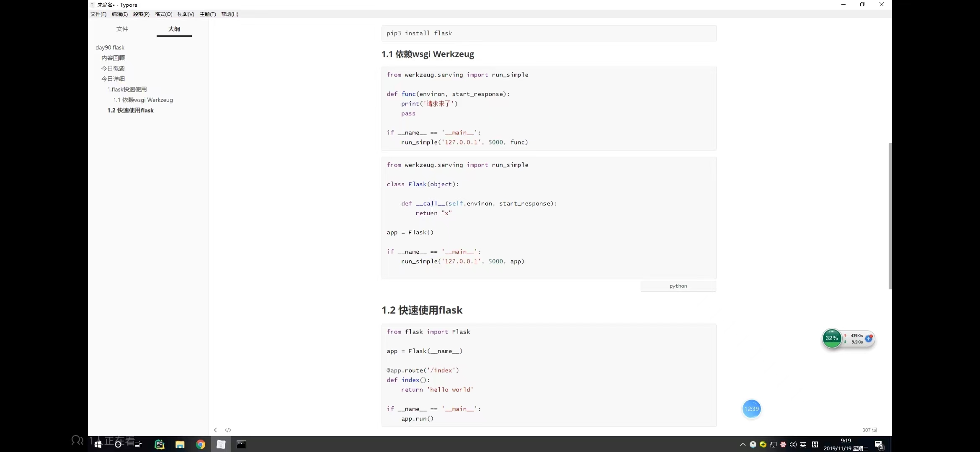Open the 格式(O) menu

163,14
